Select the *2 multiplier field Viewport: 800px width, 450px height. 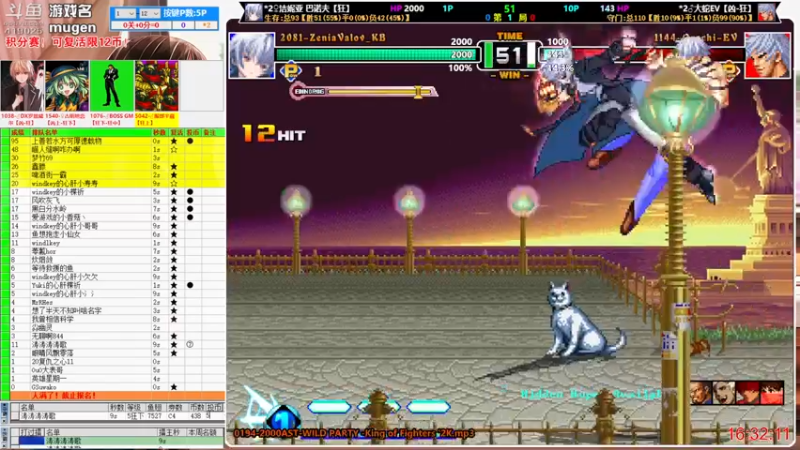[207, 25]
